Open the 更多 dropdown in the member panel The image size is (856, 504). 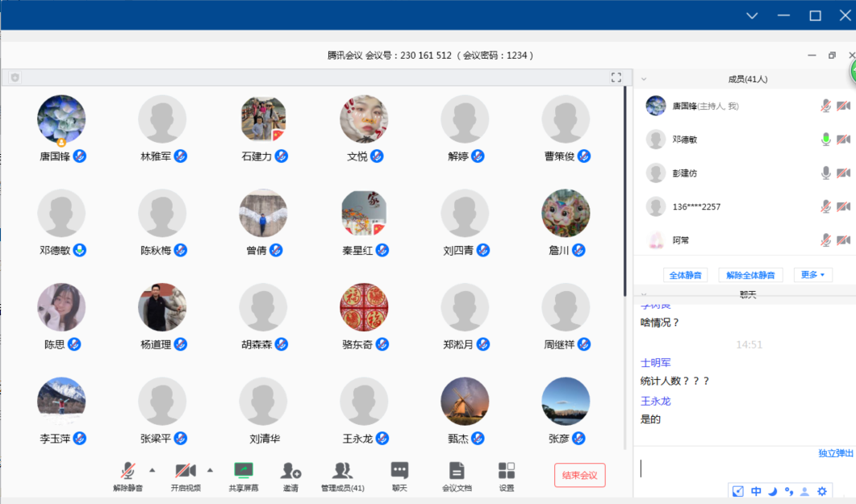tap(813, 275)
